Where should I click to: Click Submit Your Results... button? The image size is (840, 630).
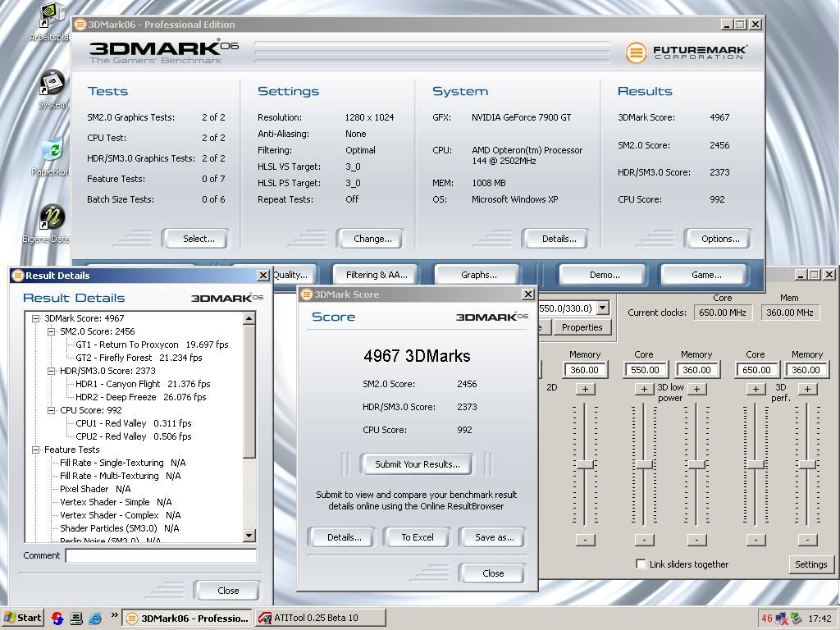(x=417, y=464)
